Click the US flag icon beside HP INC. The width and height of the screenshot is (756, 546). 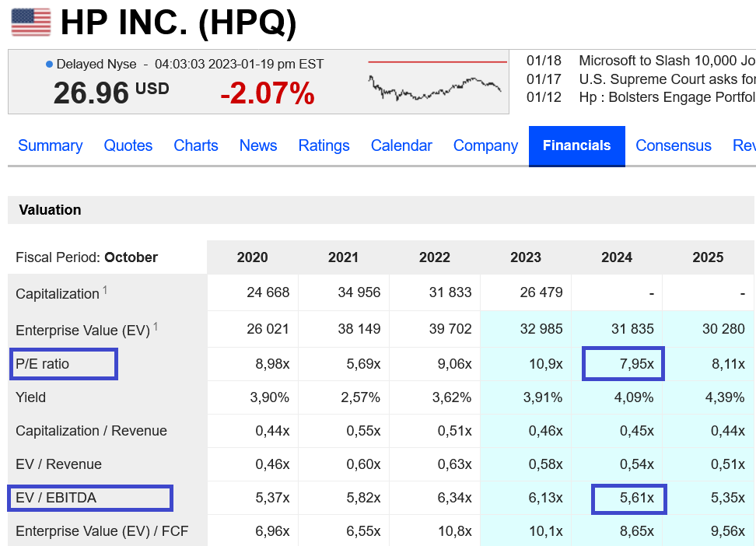click(x=31, y=22)
